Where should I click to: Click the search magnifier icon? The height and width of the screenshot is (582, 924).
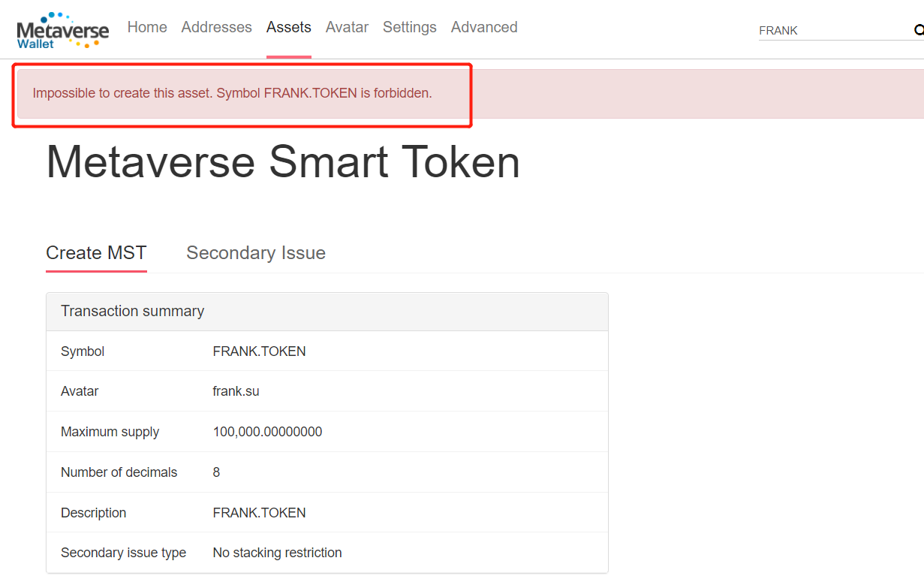coord(918,30)
